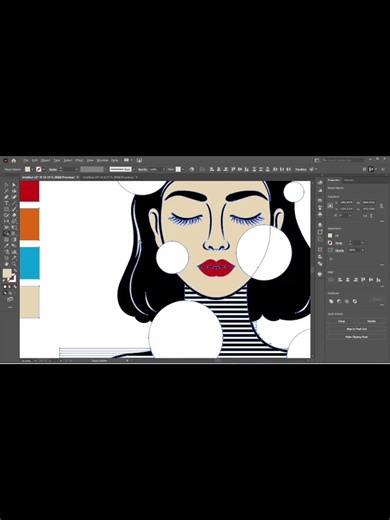Open the Type menu
The image size is (390, 520).
(x=57, y=160)
